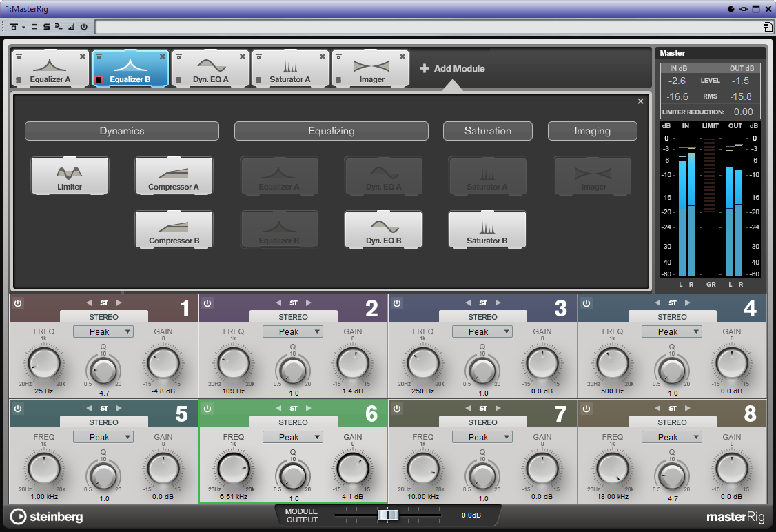
Task: Bypass Imager via its top-left icon
Action: coord(338,57)
